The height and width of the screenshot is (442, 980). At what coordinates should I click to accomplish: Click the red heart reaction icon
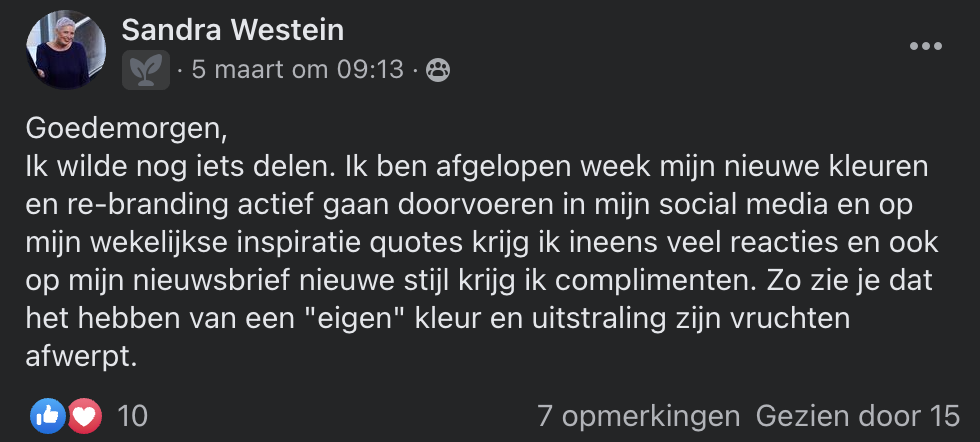pos(84,415)
